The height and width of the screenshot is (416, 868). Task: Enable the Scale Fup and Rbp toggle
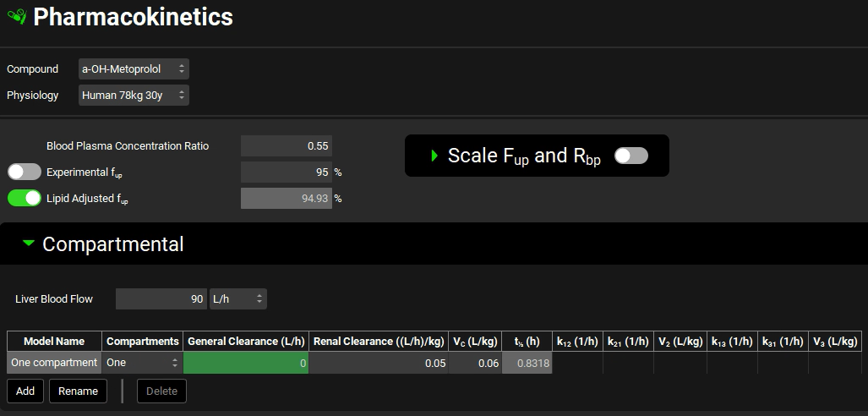pyautogui.click(x=631, y=156)
